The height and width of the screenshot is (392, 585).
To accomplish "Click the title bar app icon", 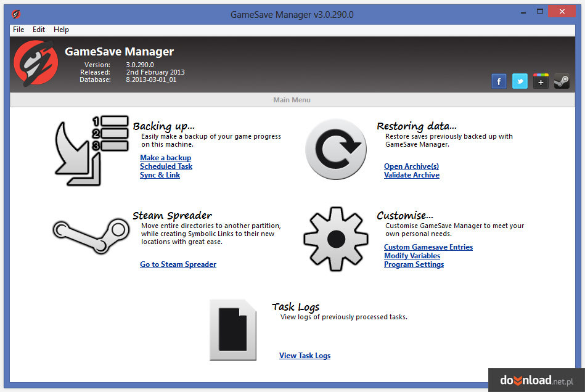I will pyautogui.click(x=15, y=14).
